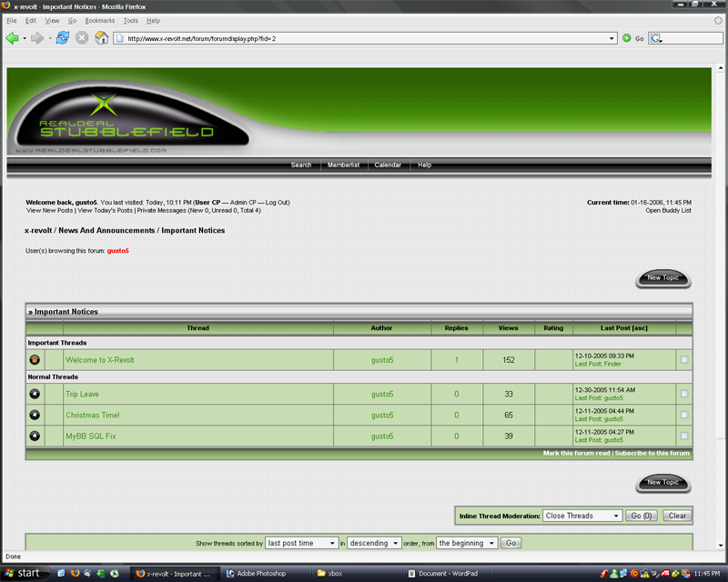This screenshot has width=728, height=582.
Task: Open the Back button history dropdown arrow
Action: coord(25,38)
